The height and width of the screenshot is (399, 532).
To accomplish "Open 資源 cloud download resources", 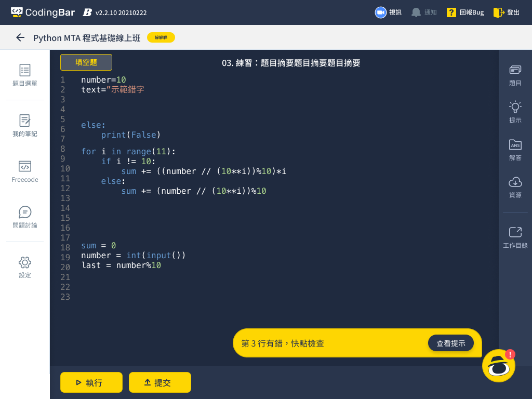I will (515, 187).
